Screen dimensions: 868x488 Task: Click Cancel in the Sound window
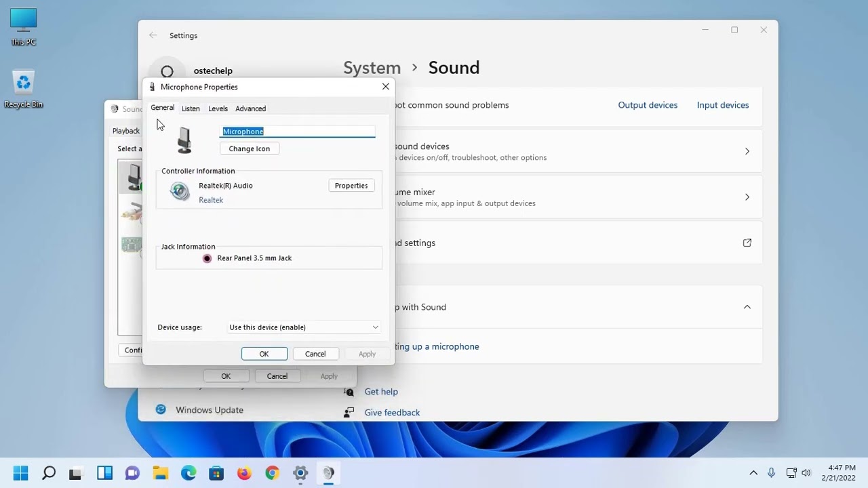coord(277,376)
